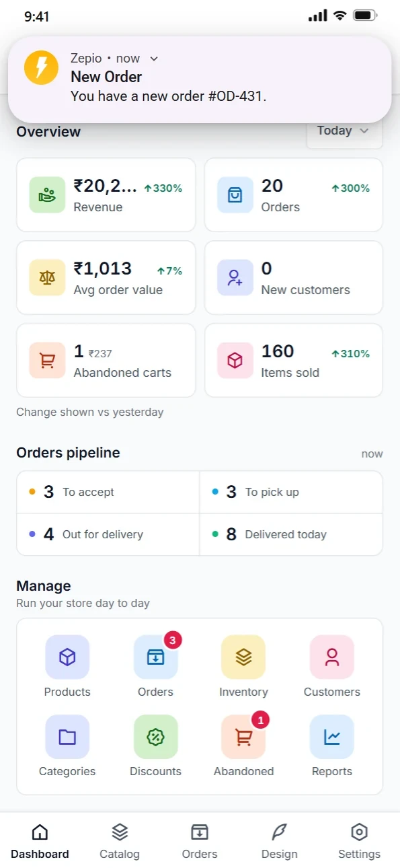The image size is (400, 868).
Task: Expand the Zepio notification chevron
Action: coord(154,59)
